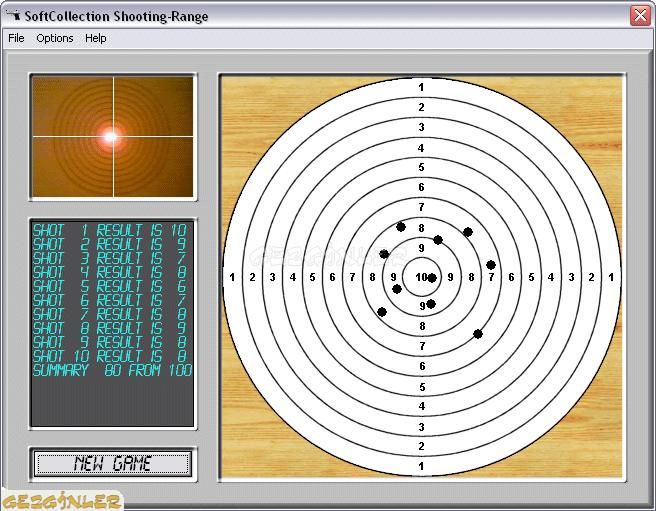The height and width of the screenshot is (511, 656).
Task: Click the "SHOT 9 RESULT IS 8" line
Action: coord(110,342)
